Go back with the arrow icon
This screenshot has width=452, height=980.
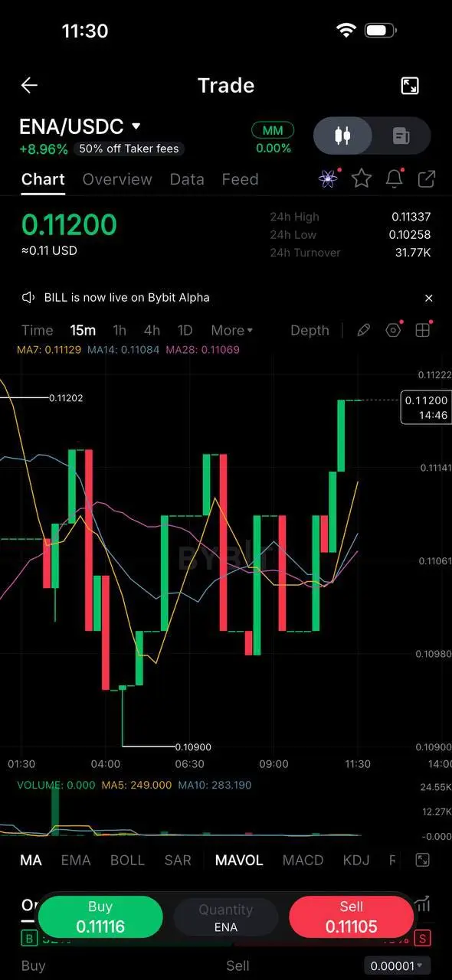[29, 85]
